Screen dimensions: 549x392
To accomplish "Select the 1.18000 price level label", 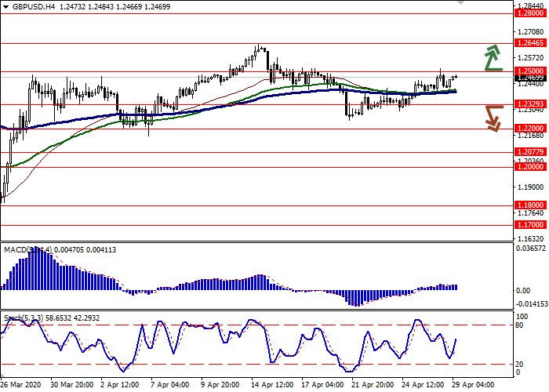I will coord(531,205).
